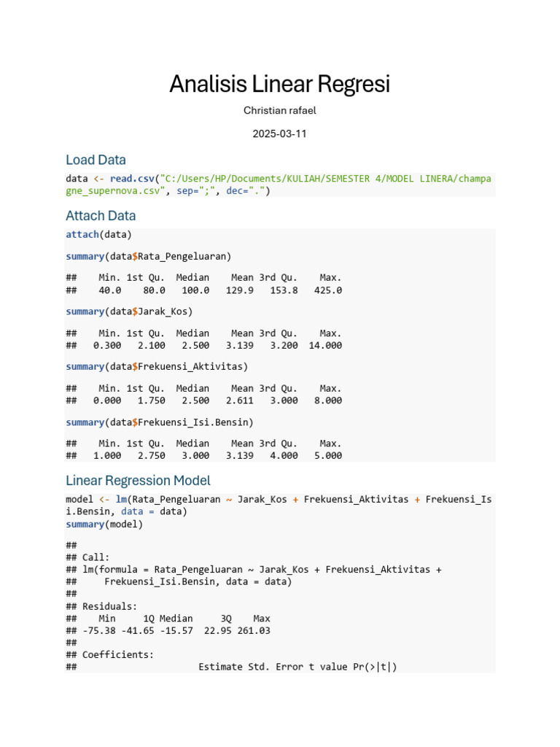Click summary(data$Frekuensi_Aktivitas) code line

click(x=157, y=367)
